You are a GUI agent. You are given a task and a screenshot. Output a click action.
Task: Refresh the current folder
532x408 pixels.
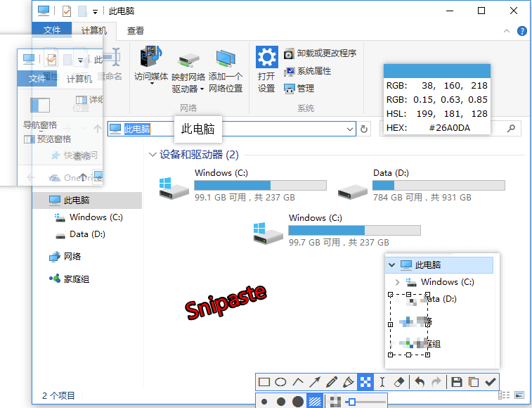coord(364,129)
